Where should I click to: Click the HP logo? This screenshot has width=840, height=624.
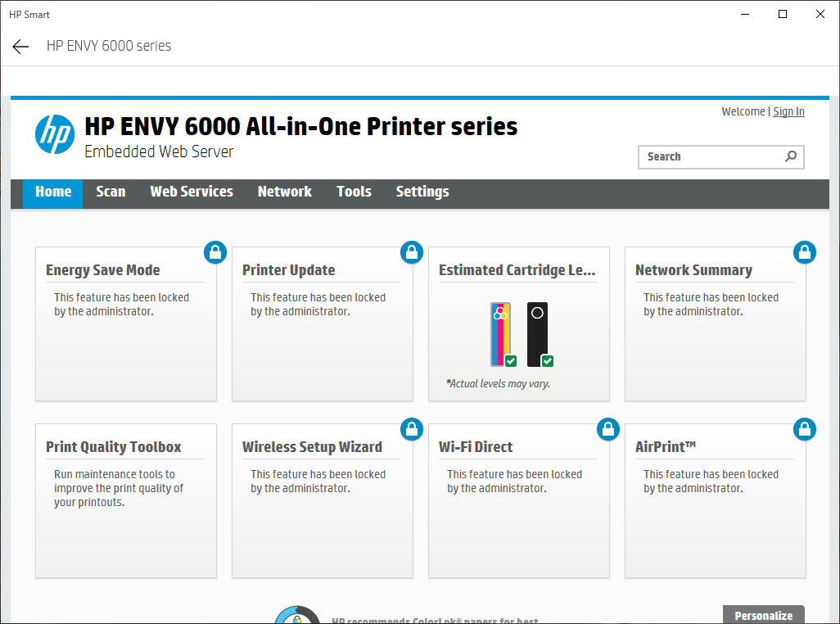click(x=55, y=134)
